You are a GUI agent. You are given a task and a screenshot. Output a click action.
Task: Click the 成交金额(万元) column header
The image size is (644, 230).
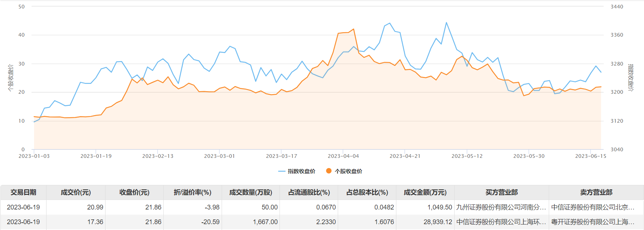coord(425,192)
